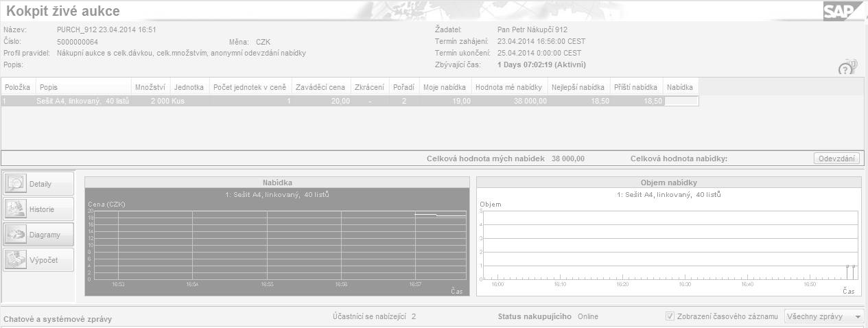This screenshot has width=868, height=328.
Task: Click the Množství column header
Action: tap(150, 87)
